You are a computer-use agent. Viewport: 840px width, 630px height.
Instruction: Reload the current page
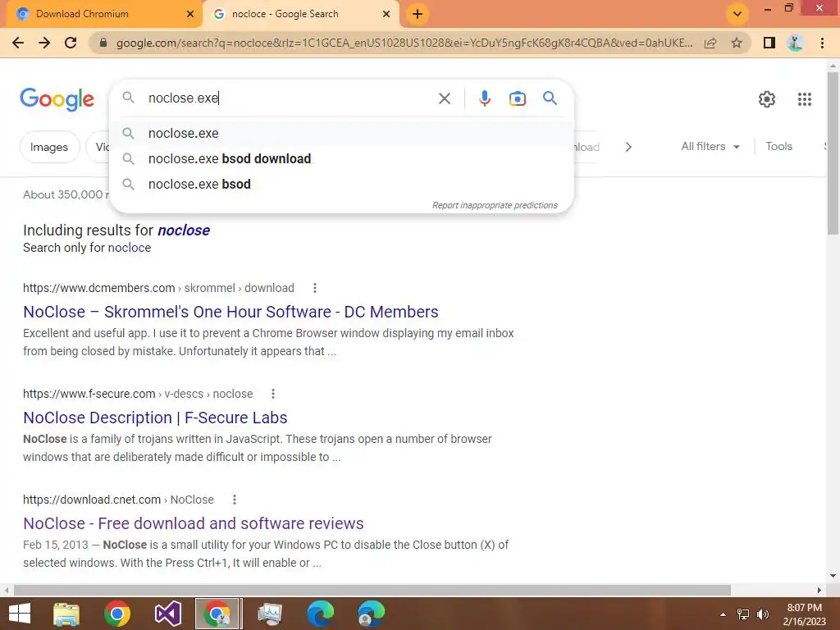pyautogui.click(x=71, y=43)
